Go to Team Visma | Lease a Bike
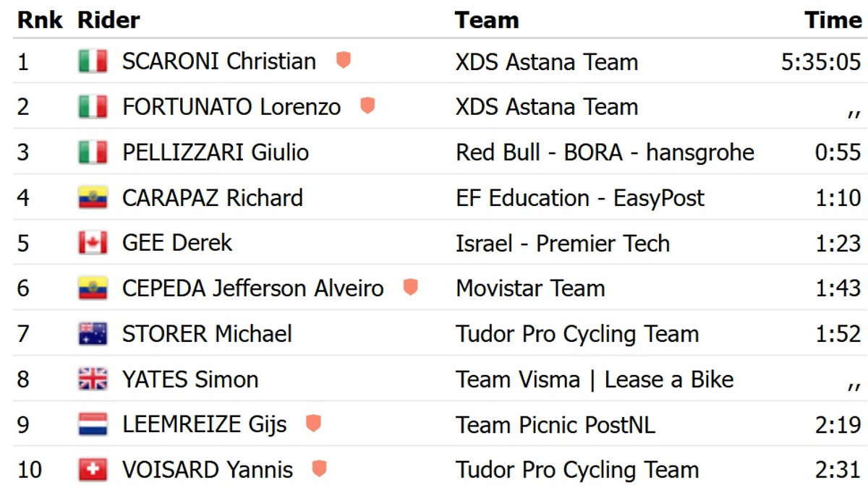 coord(594,379)
